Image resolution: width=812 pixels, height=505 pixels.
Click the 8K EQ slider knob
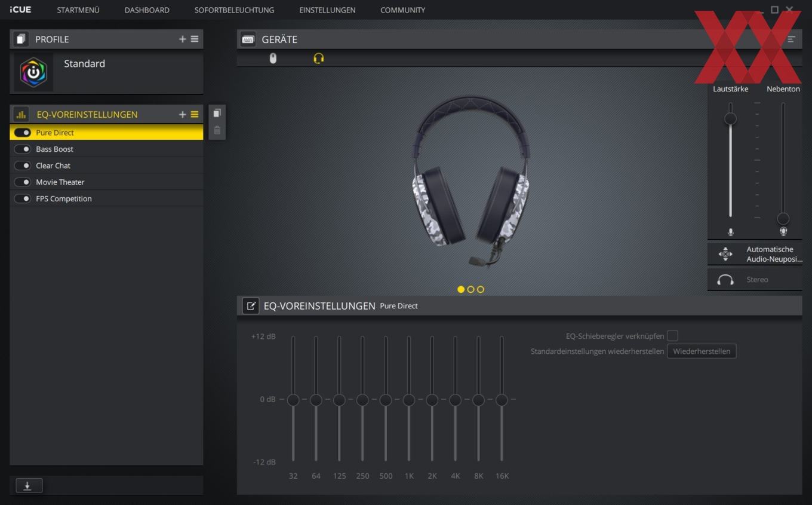pyautogui.click(x=478, y=400)
